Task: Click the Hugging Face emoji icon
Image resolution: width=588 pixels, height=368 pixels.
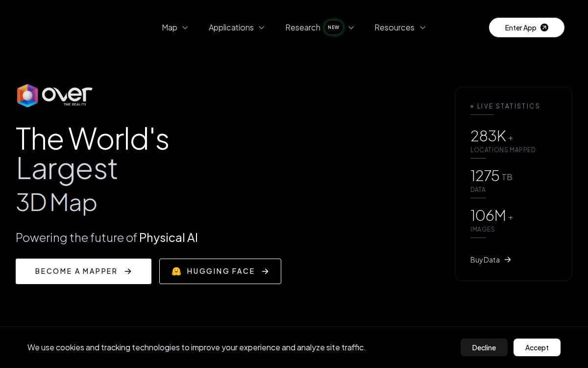Action: coord(176,271)
